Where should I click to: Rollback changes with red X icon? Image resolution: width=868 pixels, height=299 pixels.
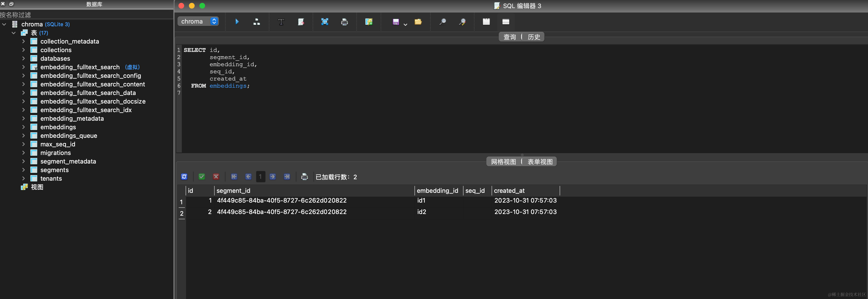(x=216, y=177)
